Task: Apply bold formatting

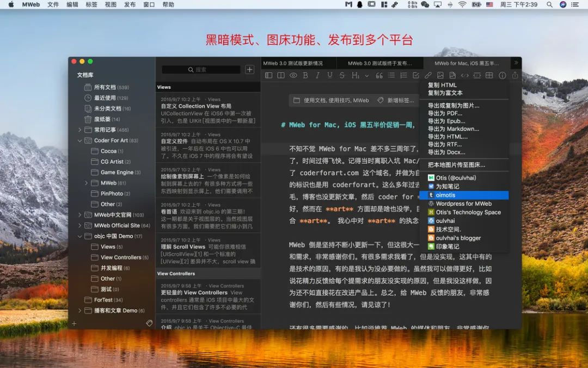Action: [x=305, y=75]
